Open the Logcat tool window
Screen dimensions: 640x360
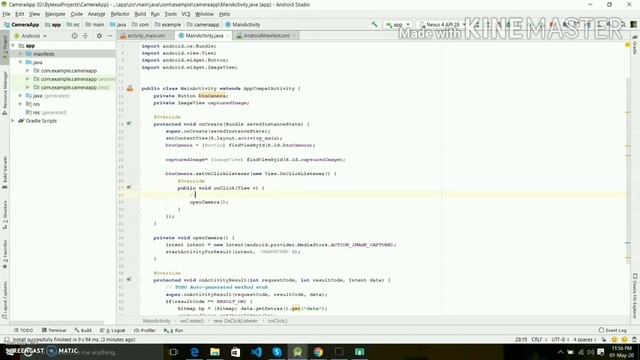point(113,330)
